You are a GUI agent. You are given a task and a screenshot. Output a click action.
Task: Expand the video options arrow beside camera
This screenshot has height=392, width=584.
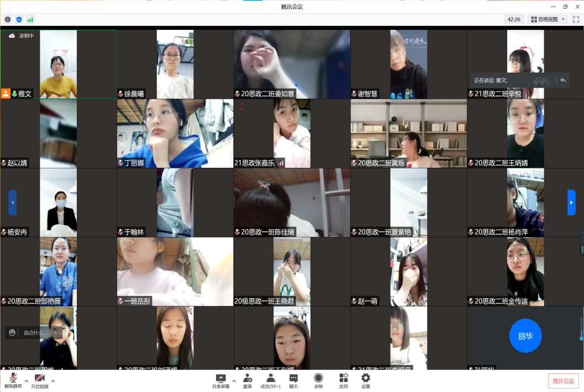pos(53,380)
